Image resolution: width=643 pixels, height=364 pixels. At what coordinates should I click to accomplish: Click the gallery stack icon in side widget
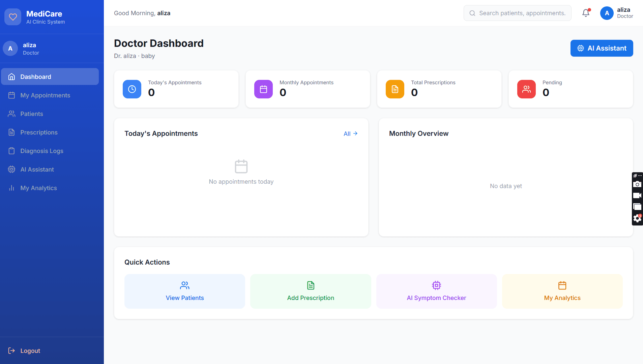click(637, 207)
